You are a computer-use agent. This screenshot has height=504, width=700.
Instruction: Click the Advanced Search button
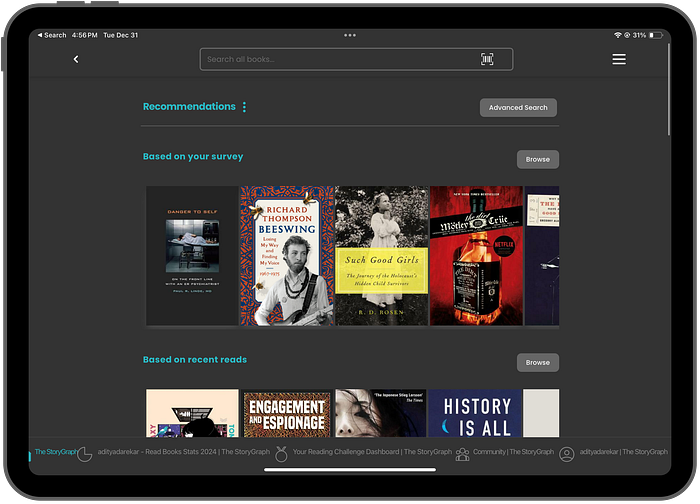518,108
